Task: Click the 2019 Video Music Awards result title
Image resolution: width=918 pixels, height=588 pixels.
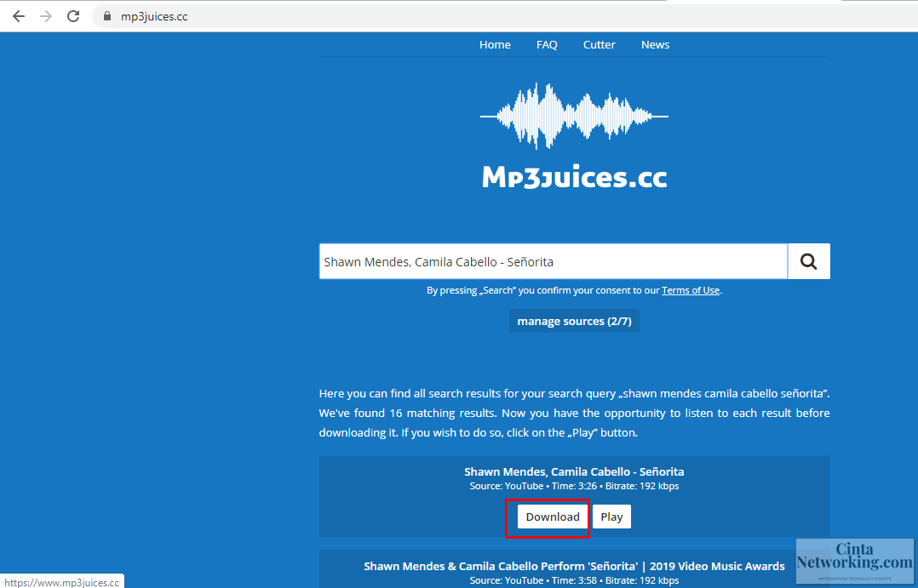Action: click(x=574, y=567)
